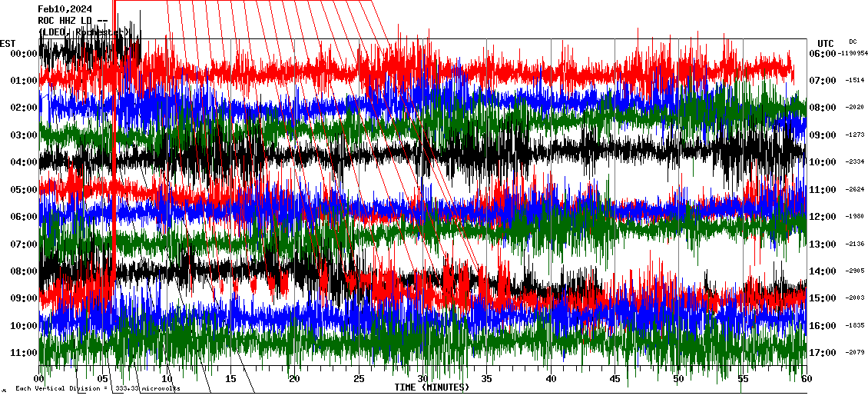Screen dimensions: 868x399
Task: Click the 17:00 UTC time label
Action: point(822,353)
